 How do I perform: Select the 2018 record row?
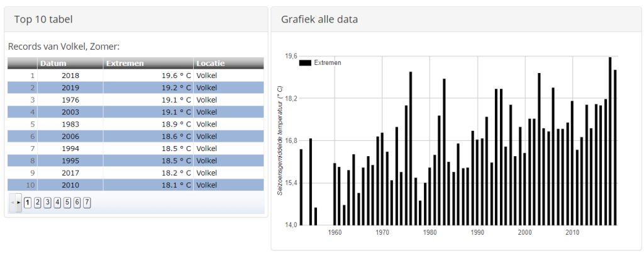click(136, 76)
